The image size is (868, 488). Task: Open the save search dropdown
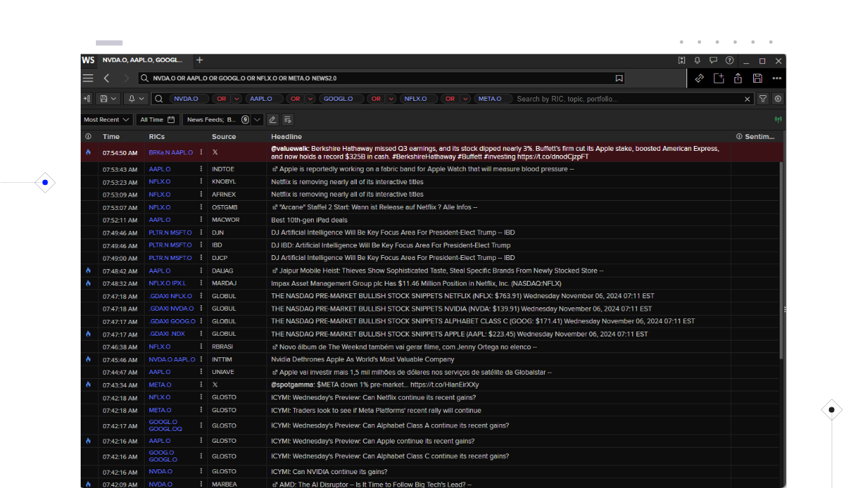pyautogui.click(x=108, y=99)
